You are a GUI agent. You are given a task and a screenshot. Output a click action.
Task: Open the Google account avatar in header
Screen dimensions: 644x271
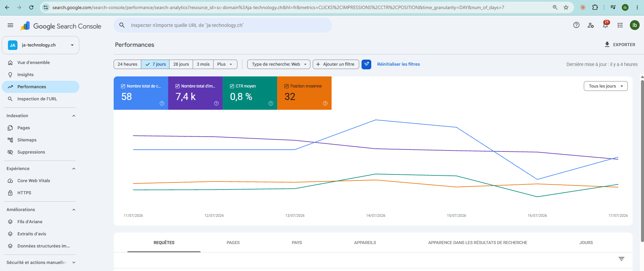[x=635, y=25]
